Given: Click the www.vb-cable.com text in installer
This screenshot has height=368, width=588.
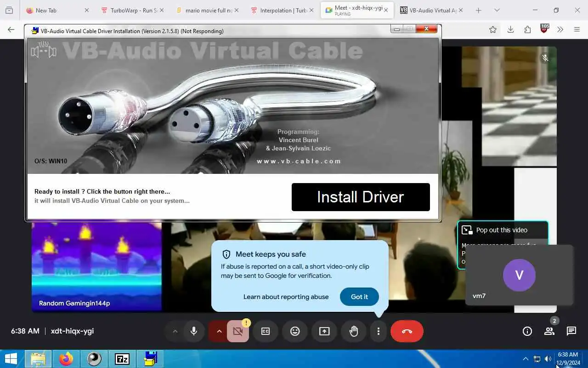Looking at the screenshot, I should tap(299, 161).
